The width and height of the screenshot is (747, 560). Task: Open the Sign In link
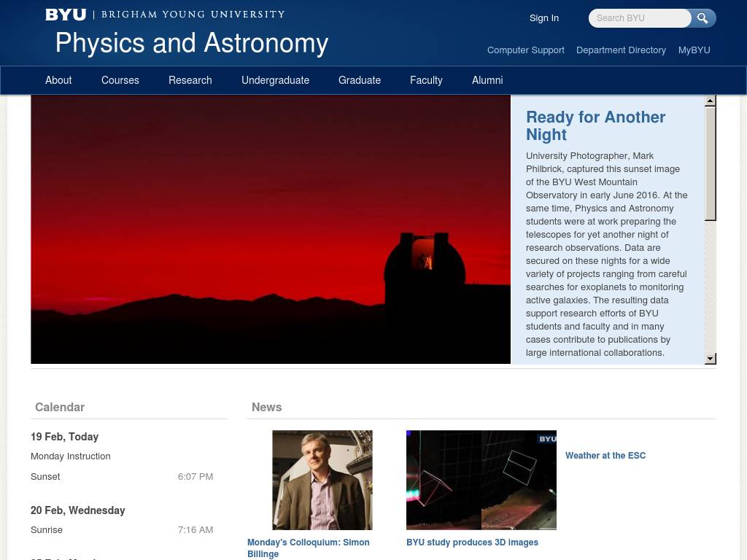pos(543,18)
